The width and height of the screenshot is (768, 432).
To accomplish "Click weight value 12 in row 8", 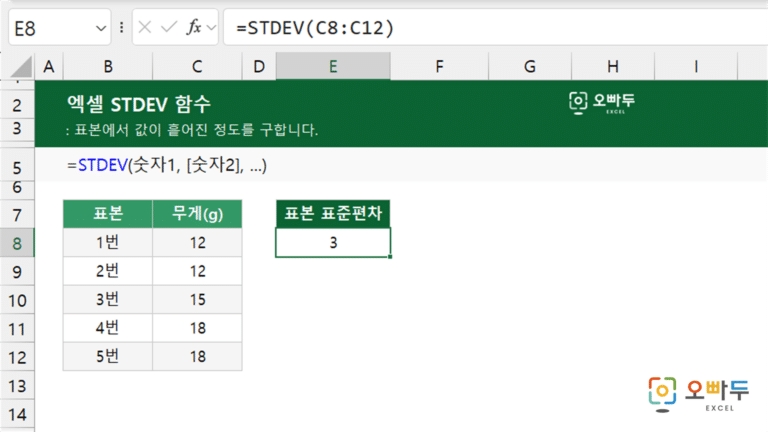I will 197,242.
